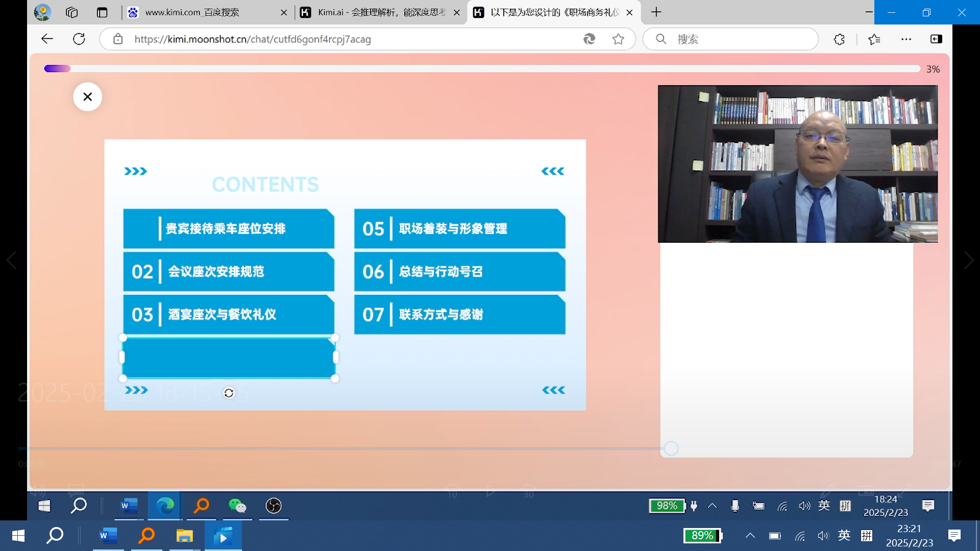Open Start menu in recorded taskbar
The width and height of the screenshot is (980, 551).
(x=44, y=506)
